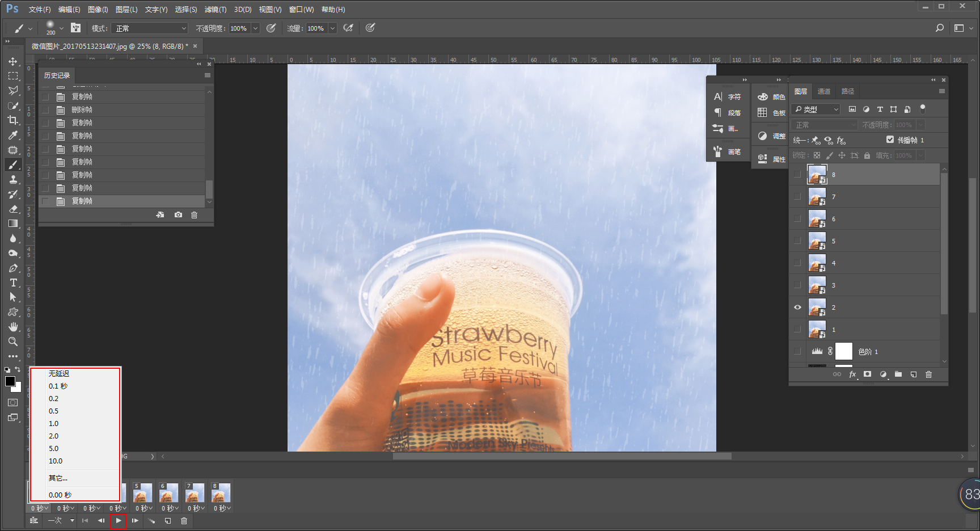
Task: Select the next frame button
Action: point(135,521)
